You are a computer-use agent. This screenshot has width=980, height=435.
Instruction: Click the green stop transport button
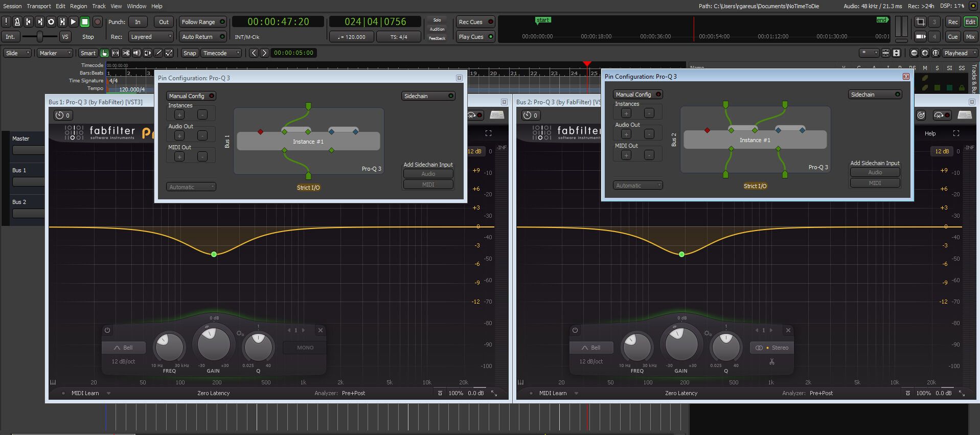click(85, 22)
